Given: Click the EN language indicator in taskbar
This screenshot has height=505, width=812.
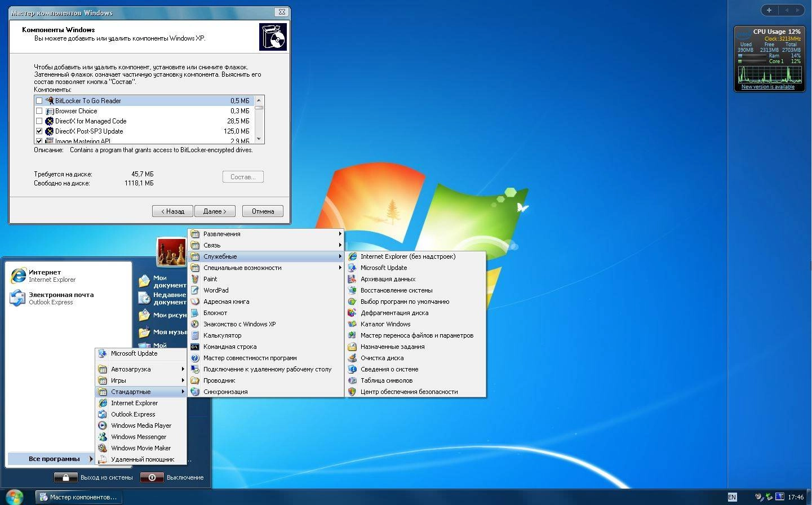Looking at the screenshot, I should point(732,497).
